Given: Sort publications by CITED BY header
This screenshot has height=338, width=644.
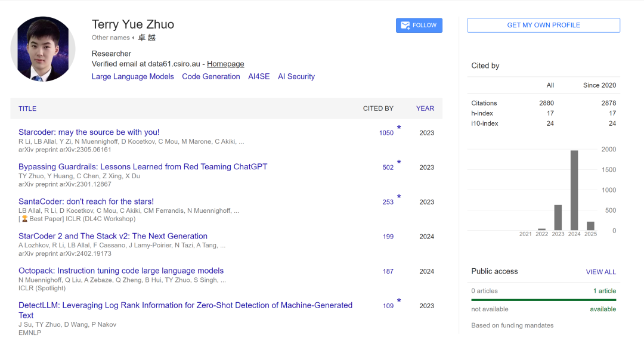Looking at the screenshot, I should click(378, 108).
